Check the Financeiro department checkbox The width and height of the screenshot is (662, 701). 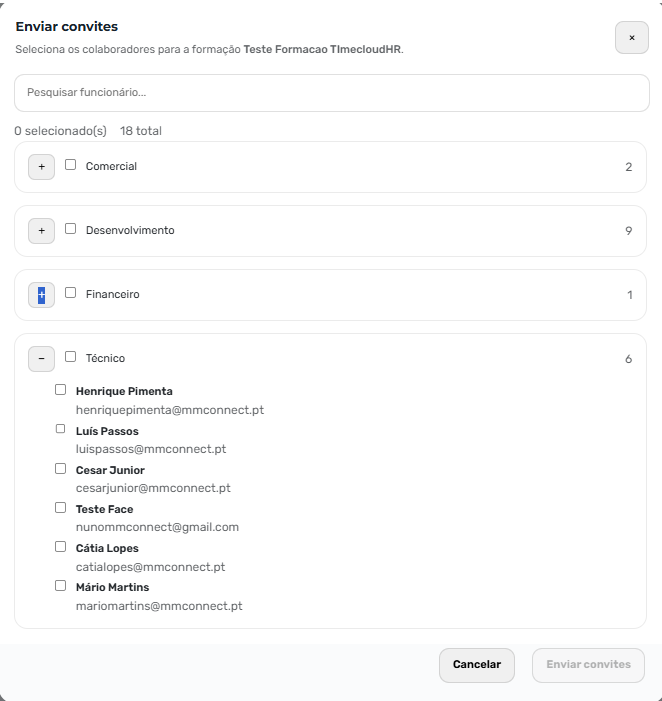click(x=71, y=292)
